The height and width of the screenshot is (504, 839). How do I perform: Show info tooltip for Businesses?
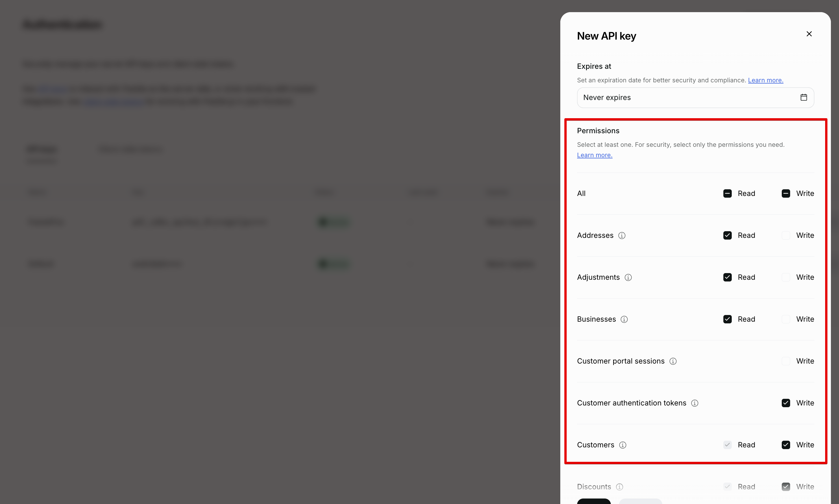pos(624,319)
